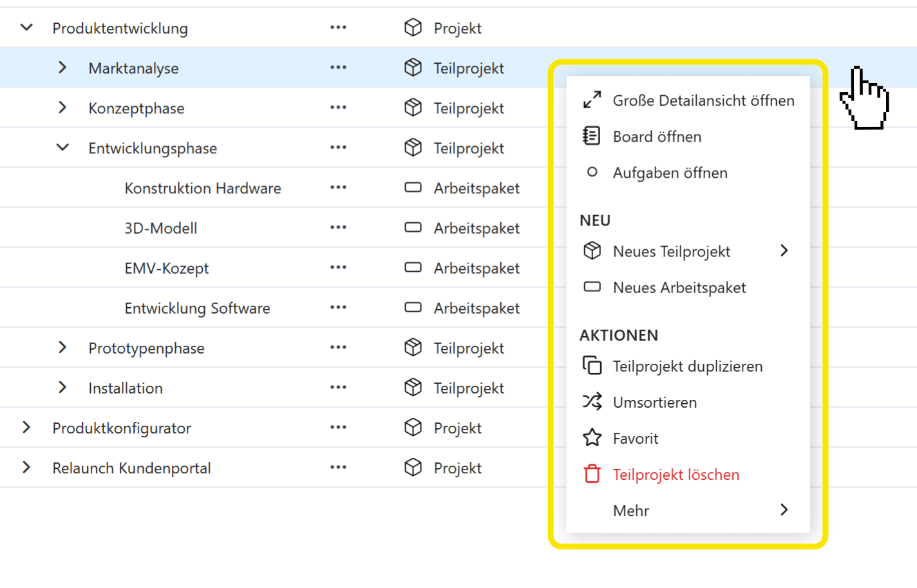The width and height of the screenshot is (917, 588).
Task: Collapse the Produktentwicklung project
Action: click(x=26, y=28)
